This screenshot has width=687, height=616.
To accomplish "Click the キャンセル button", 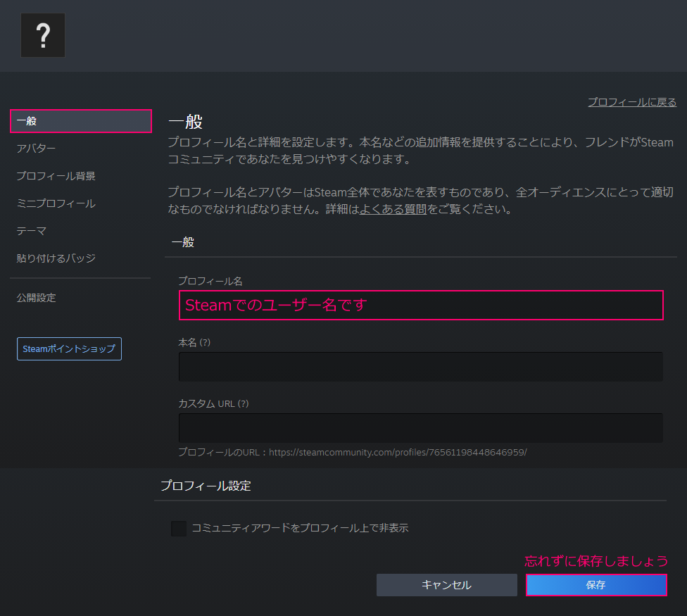I will (x=447, y=585).
